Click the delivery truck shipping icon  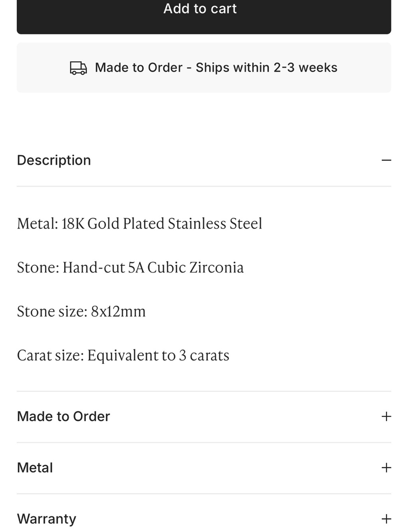click(78, 68)
